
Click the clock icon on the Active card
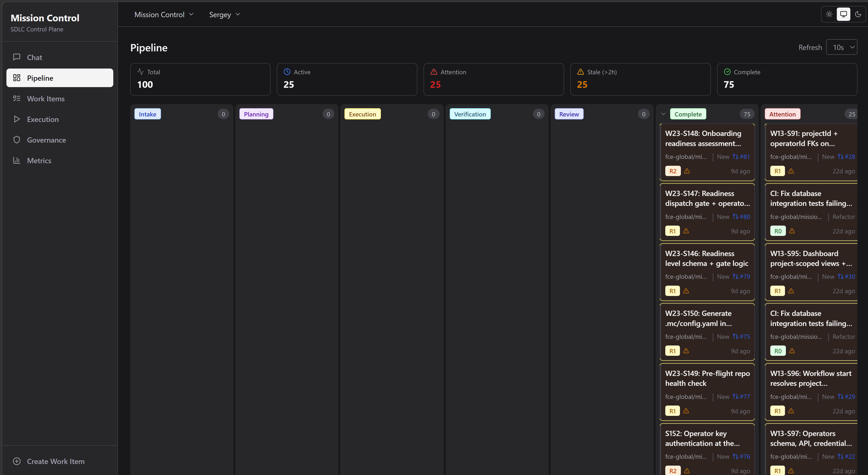pos(287,72)
